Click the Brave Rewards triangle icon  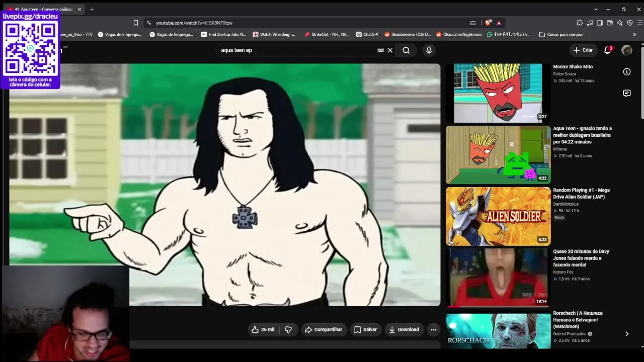pyautogui.click(x=499, y=23)
